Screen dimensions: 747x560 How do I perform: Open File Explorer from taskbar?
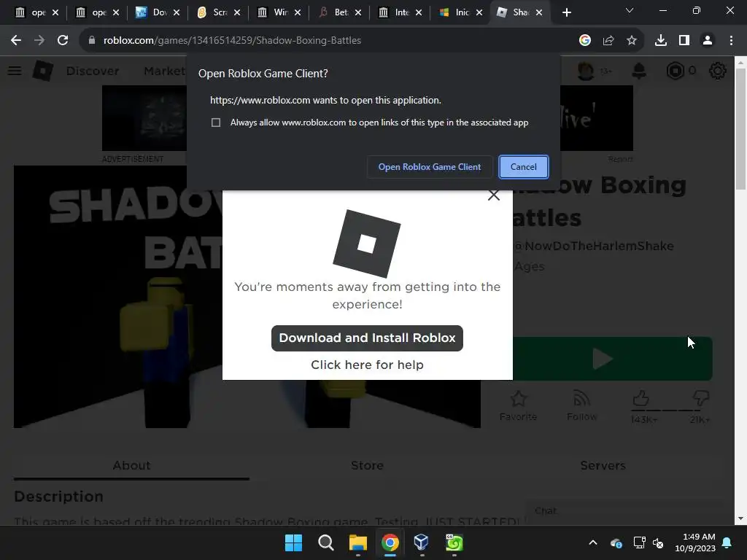point(357,542)
